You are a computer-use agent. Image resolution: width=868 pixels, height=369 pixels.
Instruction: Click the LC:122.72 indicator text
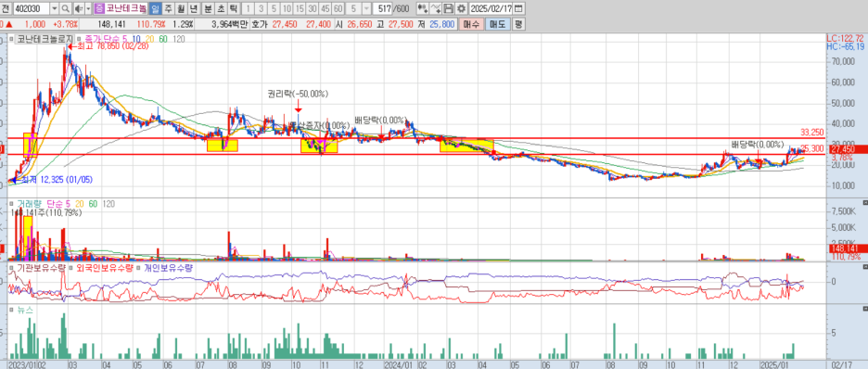pos(845,38)
